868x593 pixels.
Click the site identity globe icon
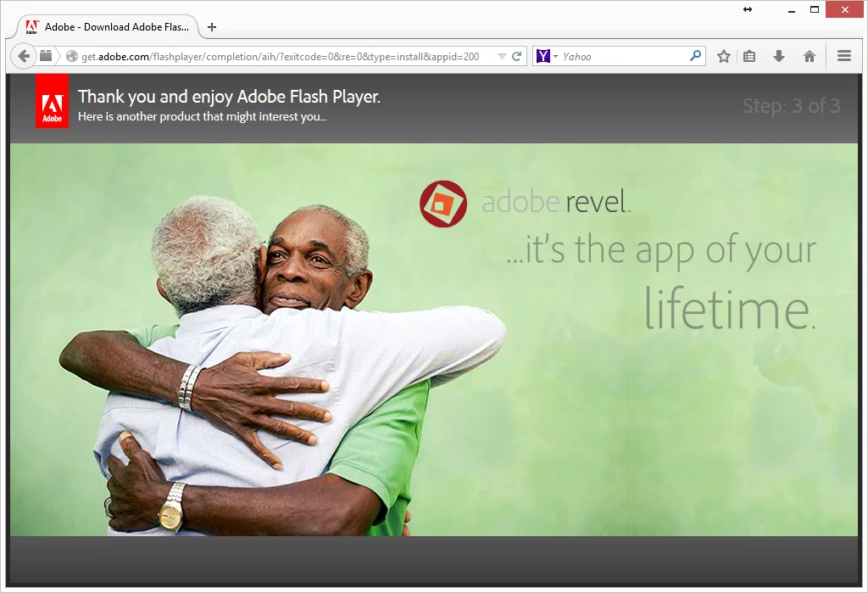coord(71,56)
